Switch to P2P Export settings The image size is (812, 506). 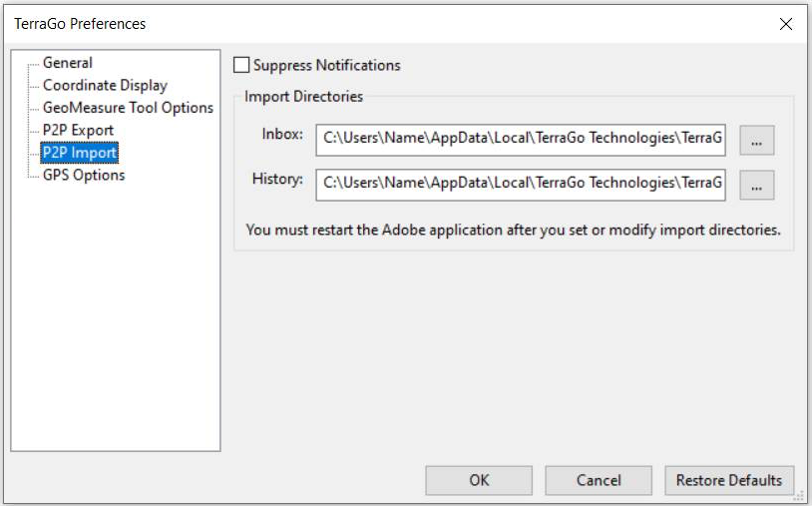pyautogui.click(x=78, y=130)
